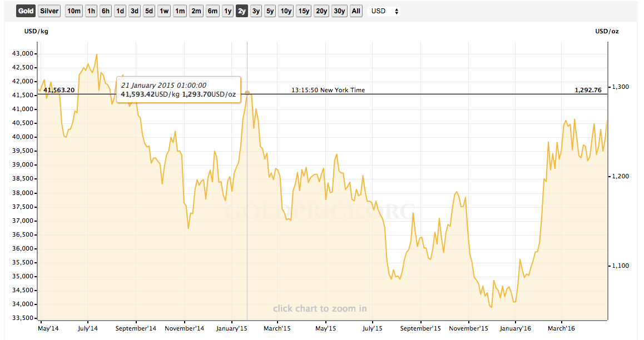Image resolution: width=644 pixels, height=340 pixels.
Task: Click the 43,000 y-axis value
Action: pyautogui.click(x=23, y=53)
